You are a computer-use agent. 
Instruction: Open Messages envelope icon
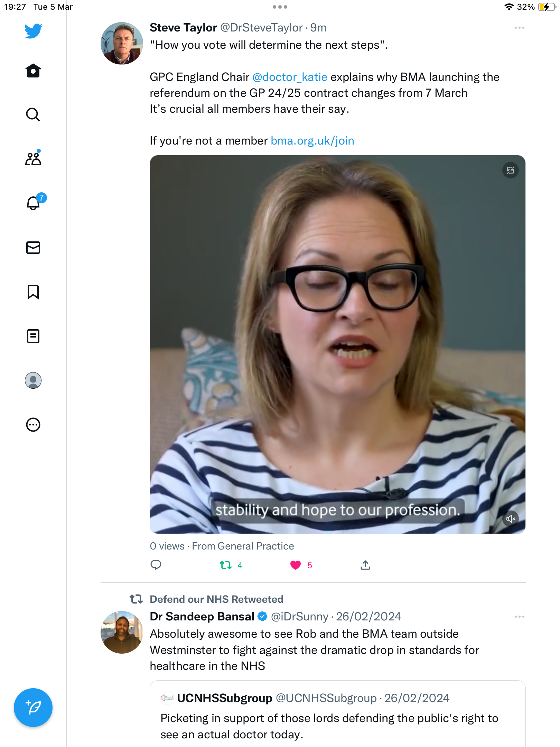click(x=33, y=248)
